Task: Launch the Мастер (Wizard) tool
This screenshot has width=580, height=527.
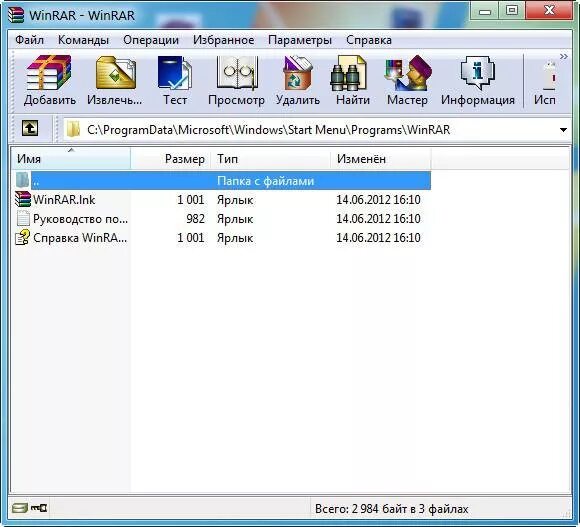Action: [407, 81]
